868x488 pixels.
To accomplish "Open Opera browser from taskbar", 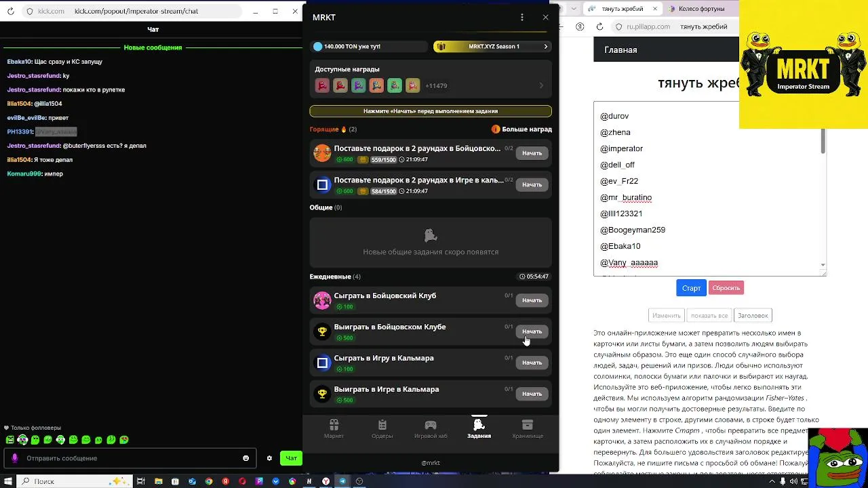I will click(243, 481).
